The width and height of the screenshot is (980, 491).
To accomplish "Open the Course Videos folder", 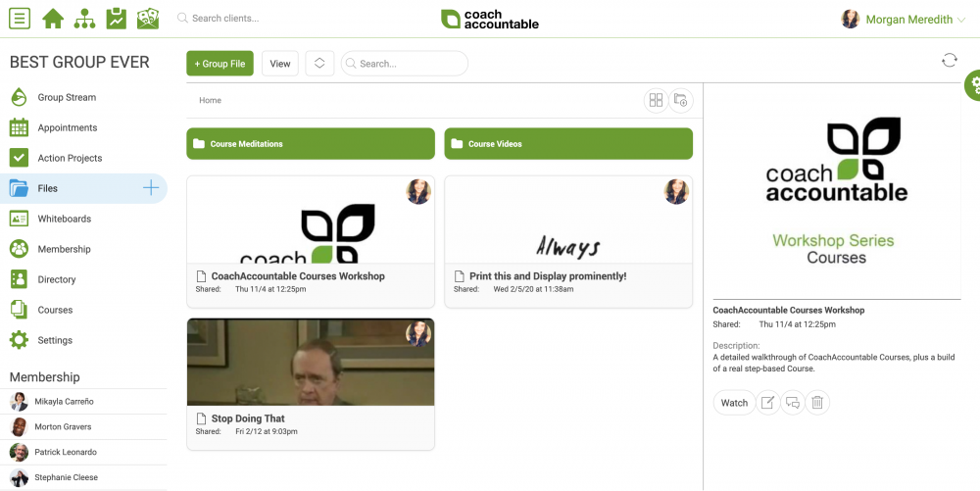I will pos(568,144).
